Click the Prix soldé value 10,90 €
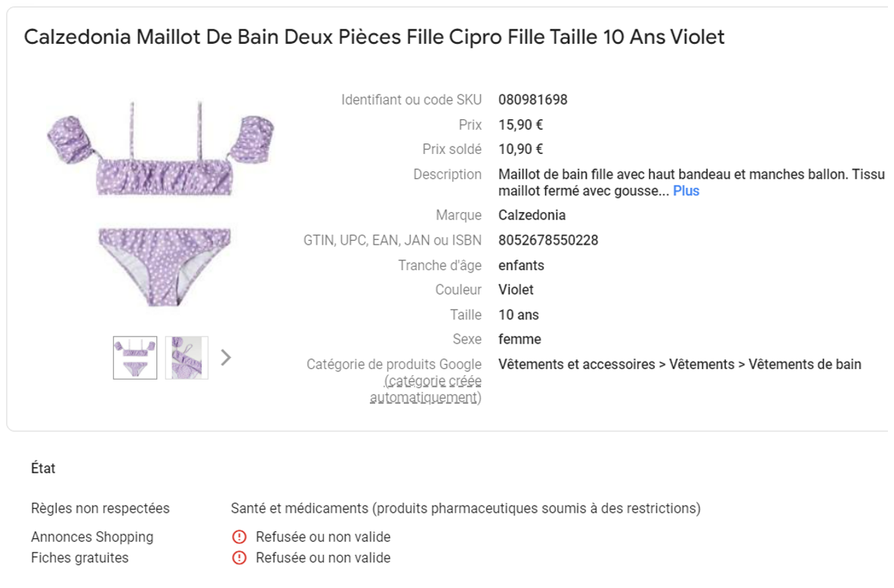The width and height of the screenshot is (894, 588). [x=520, y=149]
